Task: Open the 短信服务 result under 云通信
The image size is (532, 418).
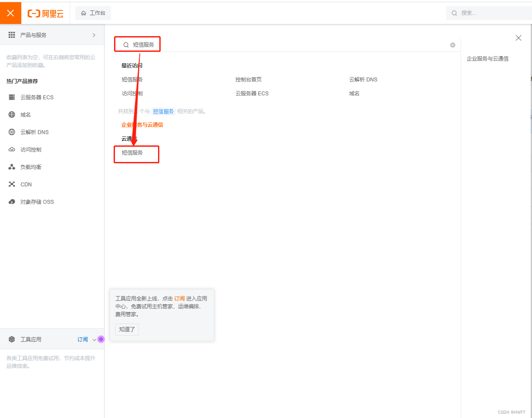Action: coord(132,153)
